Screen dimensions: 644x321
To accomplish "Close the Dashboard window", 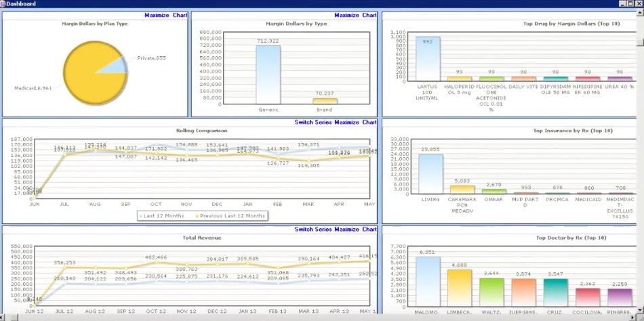I will click(x=639, y=3).
